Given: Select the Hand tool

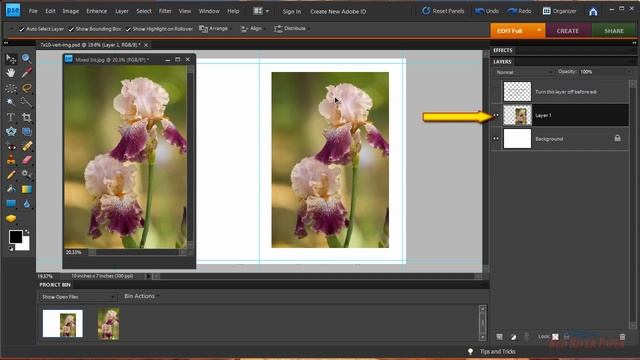Looking at the screenshot, I should click(x=11, y=73).
